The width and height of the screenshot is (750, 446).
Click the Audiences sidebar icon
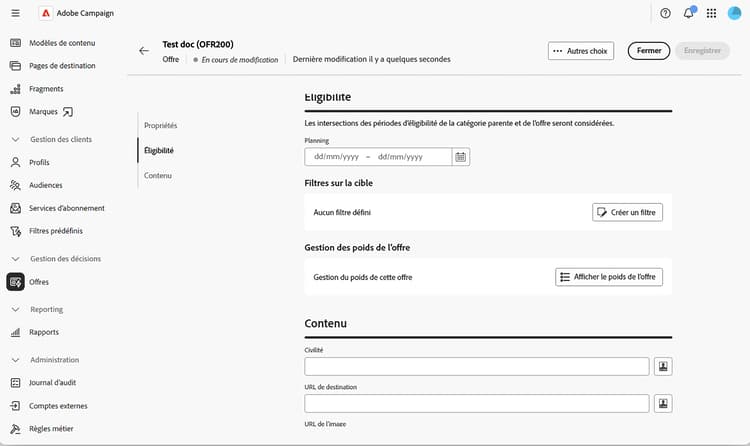15,185
